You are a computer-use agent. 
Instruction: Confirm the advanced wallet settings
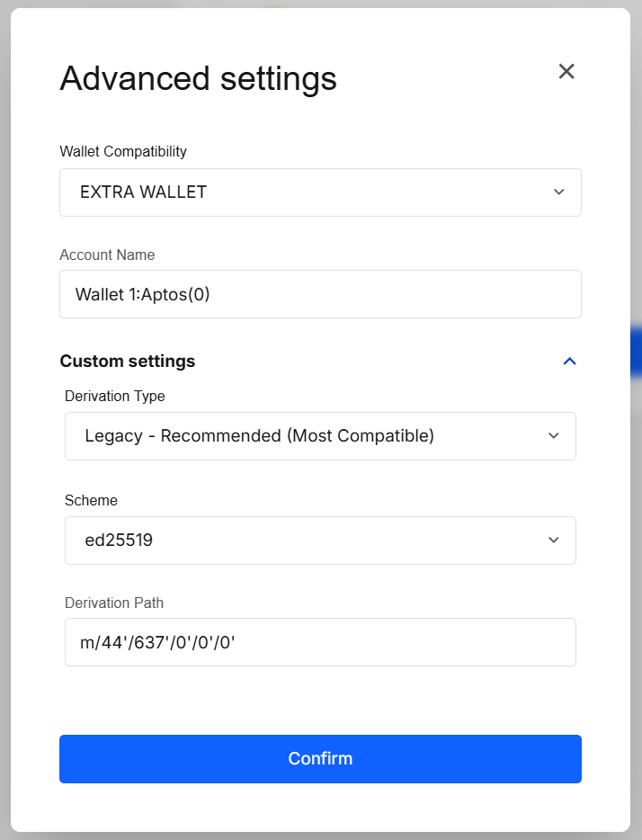tap(320, 758)
